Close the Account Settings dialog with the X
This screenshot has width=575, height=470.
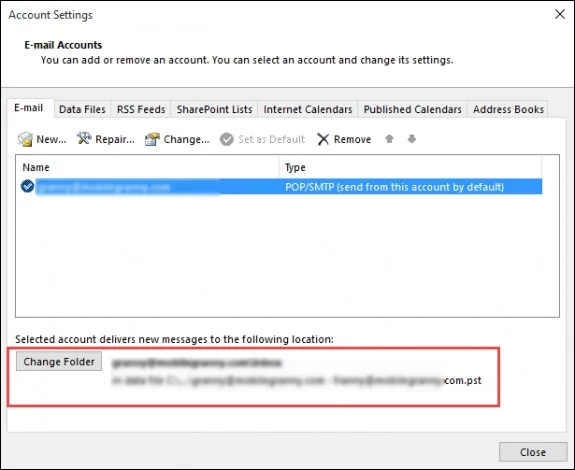click(x=560, y=14)
